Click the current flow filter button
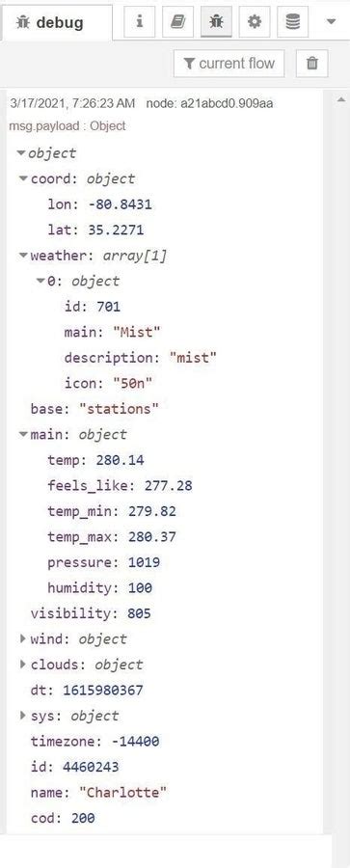Viewport: 350px width, 868px height. coord(229,63)
